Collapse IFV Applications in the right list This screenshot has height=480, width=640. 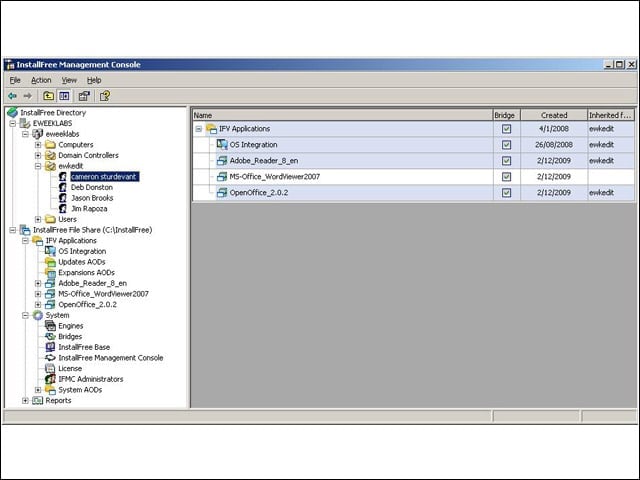(x=199, y=129)
